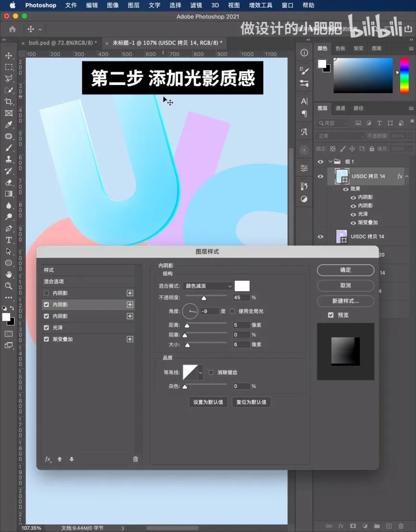Open the Layers panel menu

coord(411,108)
